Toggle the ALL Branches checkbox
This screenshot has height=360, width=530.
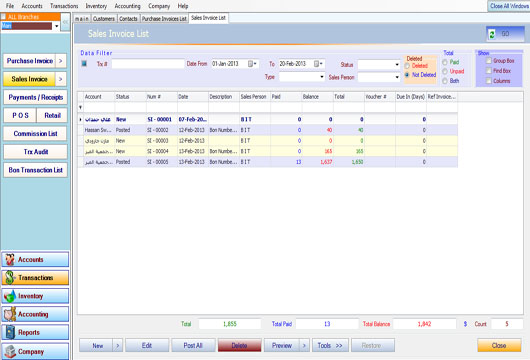tap(4, 17)
